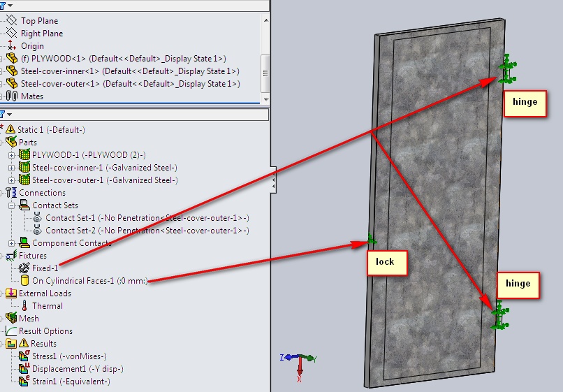
Task: Select the Fixed-1 label
Action: click(x=45, y=268)
